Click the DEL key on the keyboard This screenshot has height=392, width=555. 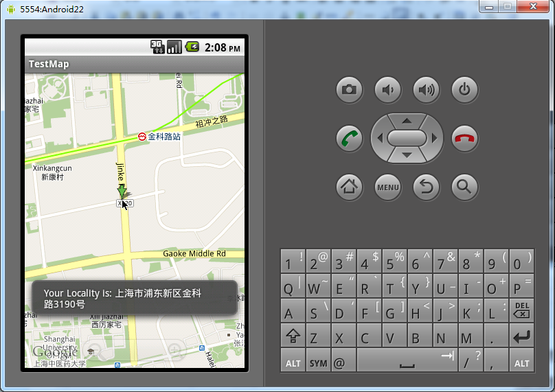[522, 310]
